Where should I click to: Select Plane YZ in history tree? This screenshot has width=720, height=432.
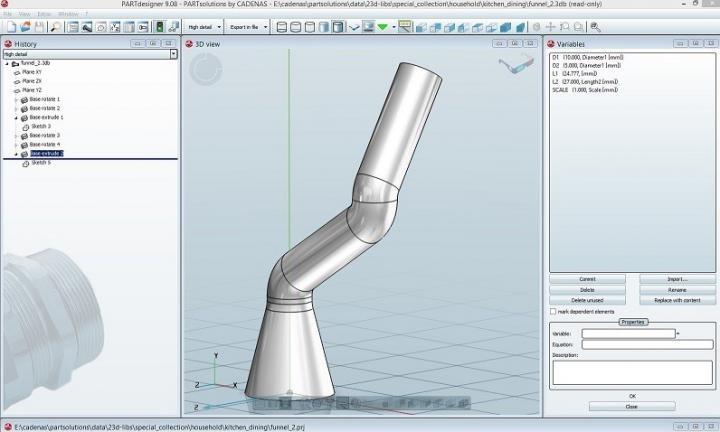(x=32, y=90)
